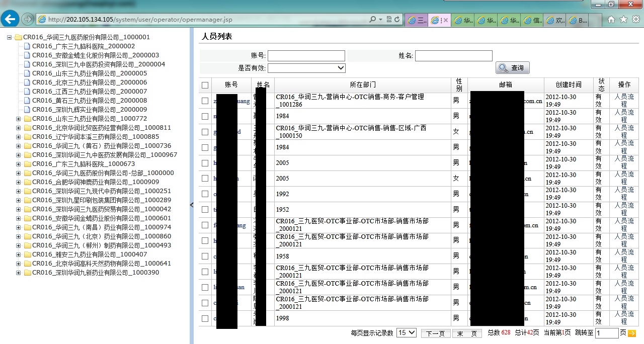Click the 下一页 next page button
The image size is (644, 344).
click(x=435, y=333)
